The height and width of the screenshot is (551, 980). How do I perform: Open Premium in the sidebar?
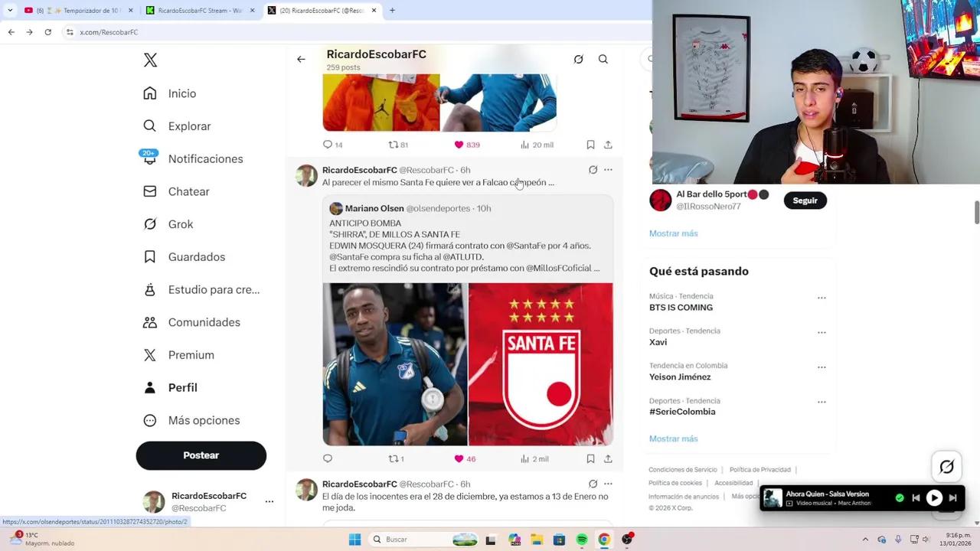[x=178, y=355]
